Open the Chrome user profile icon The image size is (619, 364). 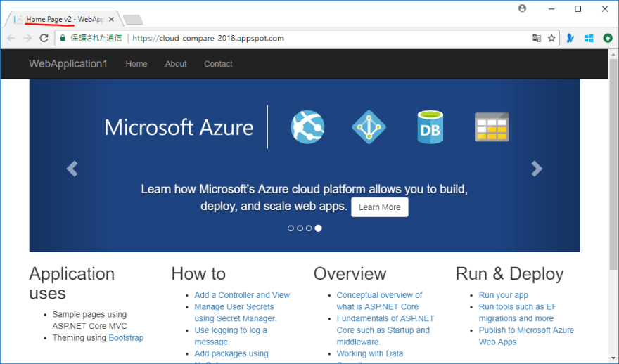tap(522, 8)
